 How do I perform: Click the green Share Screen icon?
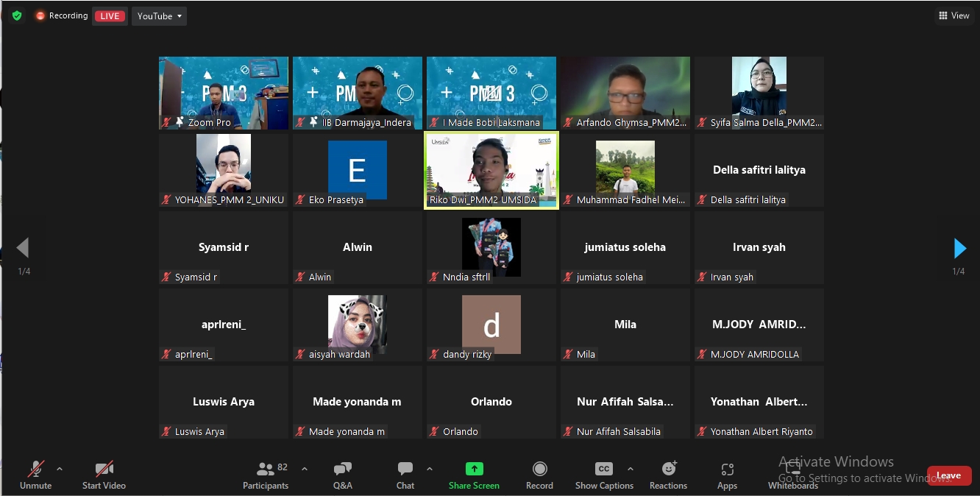474,469
